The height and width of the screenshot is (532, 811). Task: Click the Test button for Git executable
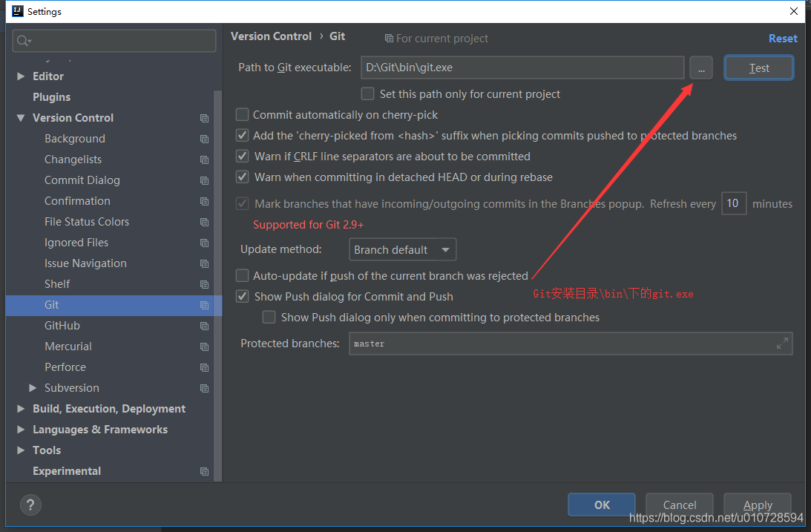click(x=759, y=68)
